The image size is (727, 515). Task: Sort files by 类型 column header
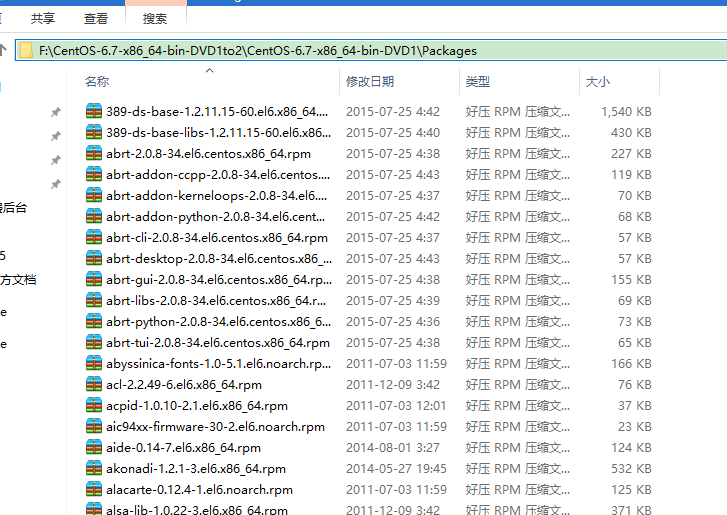click(478, 82)
